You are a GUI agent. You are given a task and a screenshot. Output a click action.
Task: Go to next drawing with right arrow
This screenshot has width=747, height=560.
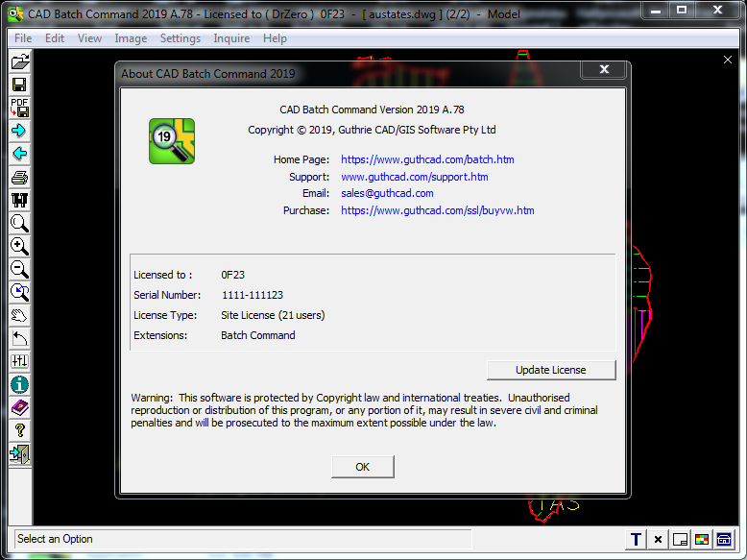click(x=20, y=131)
